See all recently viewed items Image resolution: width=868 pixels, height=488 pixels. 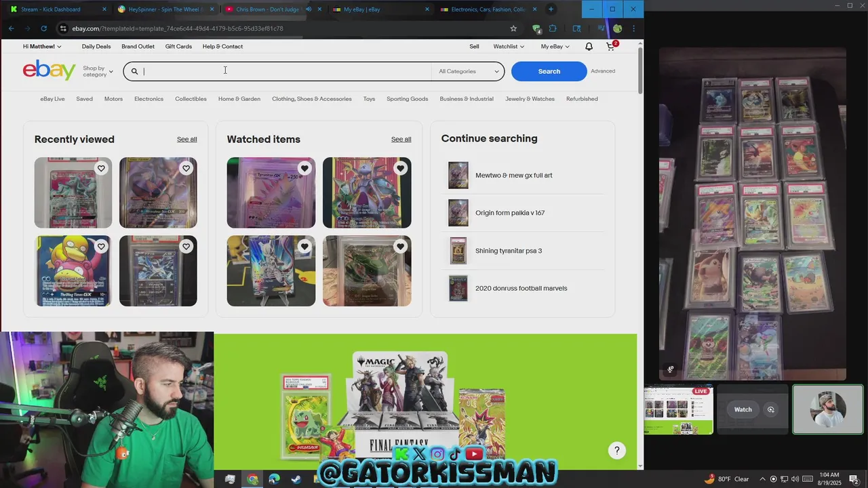coord(186,140)
